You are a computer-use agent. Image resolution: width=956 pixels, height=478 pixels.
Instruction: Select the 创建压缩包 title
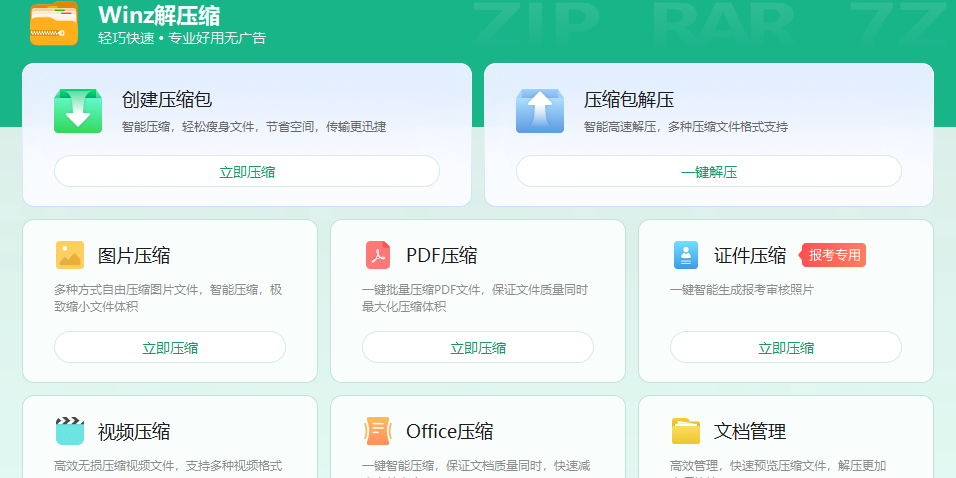(x=167, y=99)
